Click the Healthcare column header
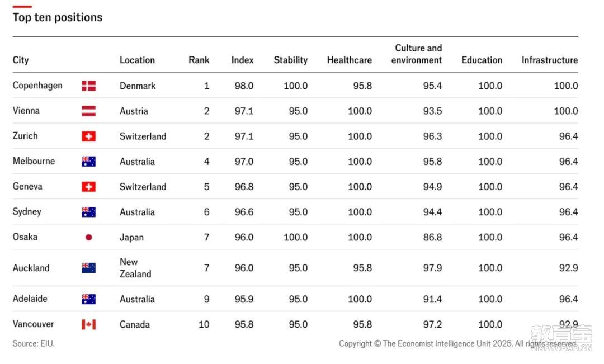The height and width of the screenshot is (364, 604). 350,60
